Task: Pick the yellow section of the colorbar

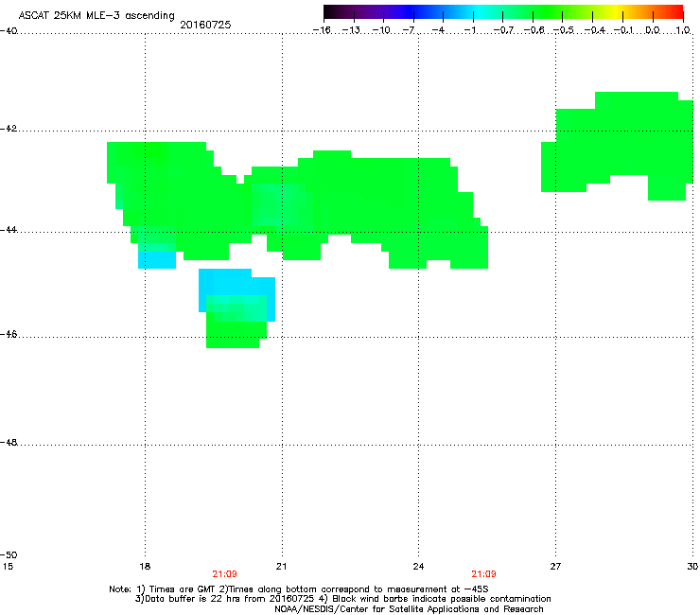Action: [617, 11]
